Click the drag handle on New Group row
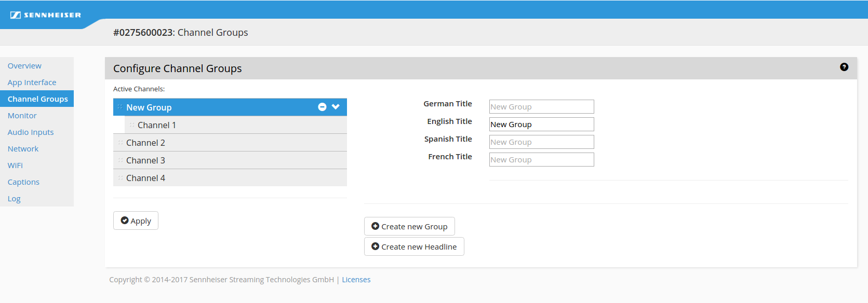 click(120, 107)
